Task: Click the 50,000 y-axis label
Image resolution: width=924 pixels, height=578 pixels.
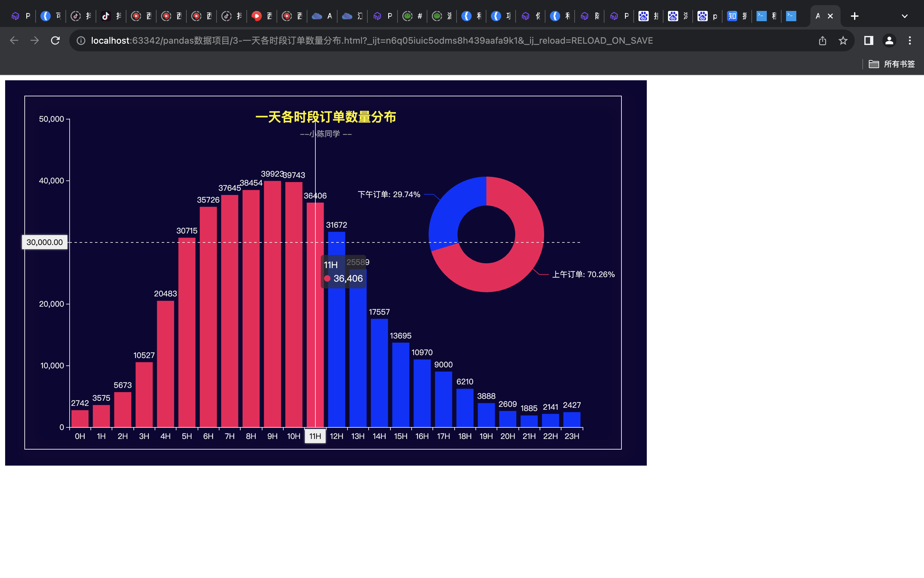Action: tap(52, 119)
